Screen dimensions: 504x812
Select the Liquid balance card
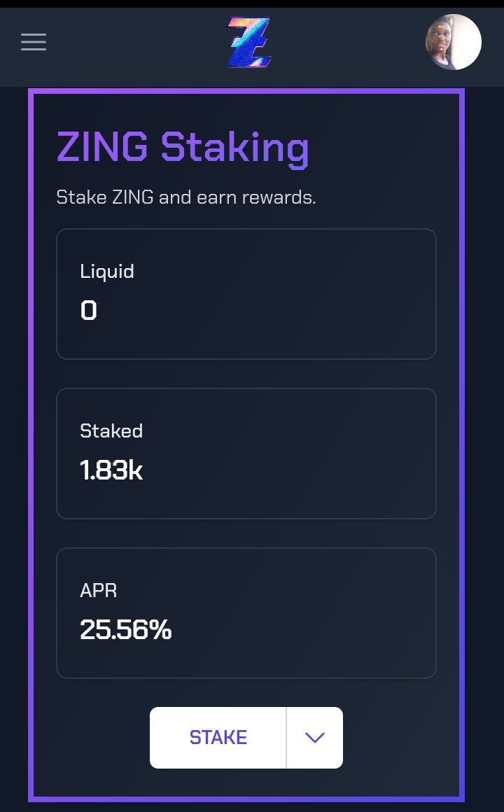[246, 293]
